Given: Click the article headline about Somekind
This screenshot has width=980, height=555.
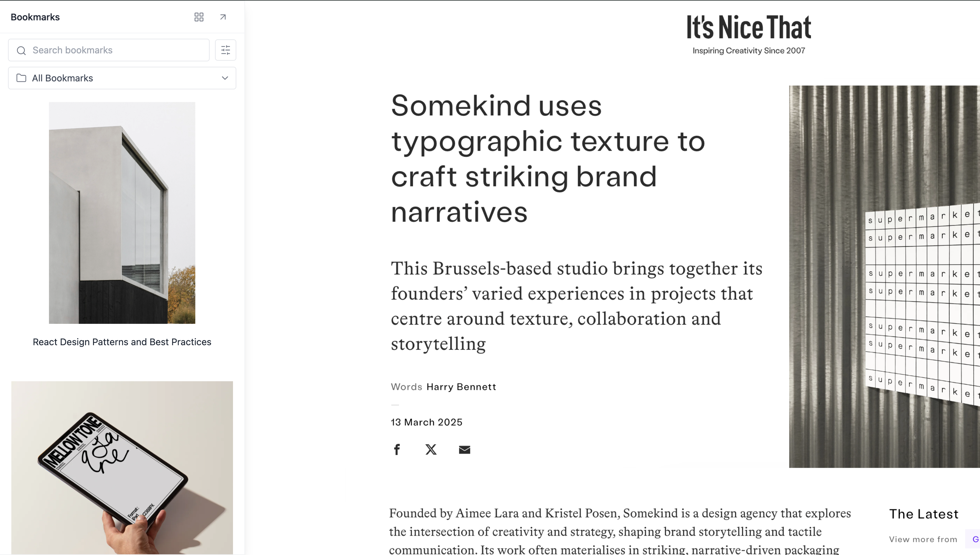Looking at the screenshot, I should click(548, 158).
